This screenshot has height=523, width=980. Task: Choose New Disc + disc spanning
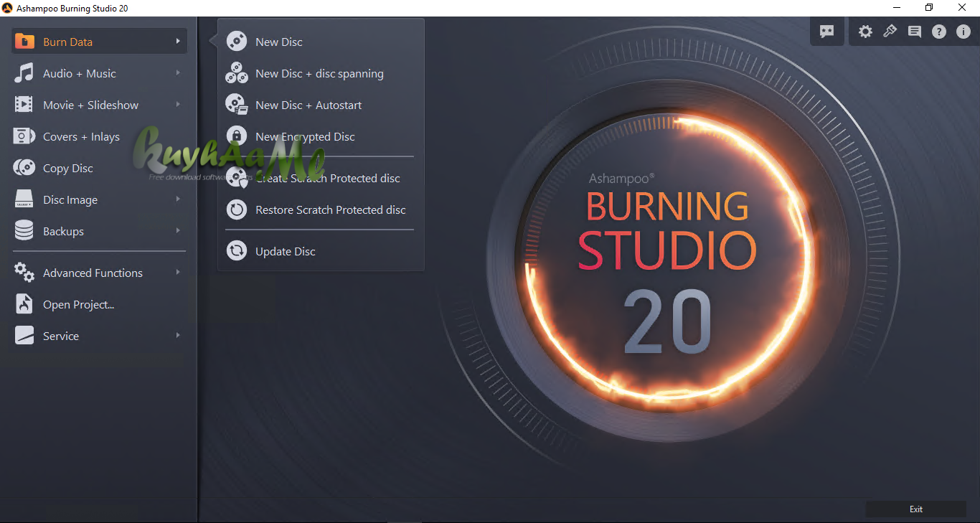click(320, 73)
